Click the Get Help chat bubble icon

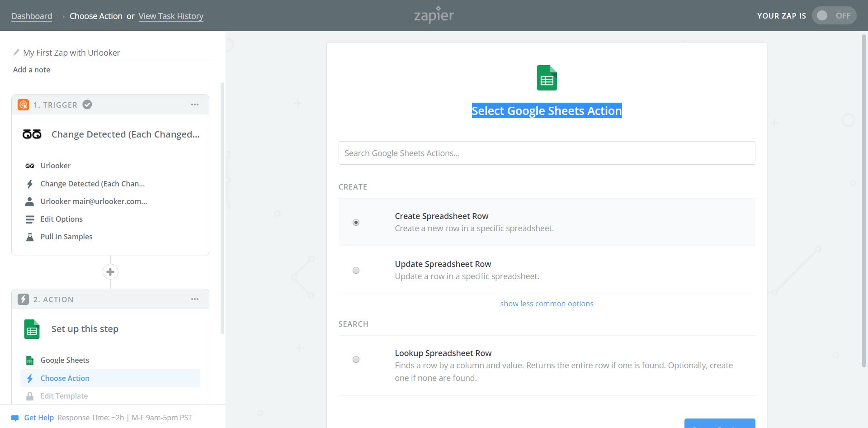pyautogui.click(x=15, y=418)
